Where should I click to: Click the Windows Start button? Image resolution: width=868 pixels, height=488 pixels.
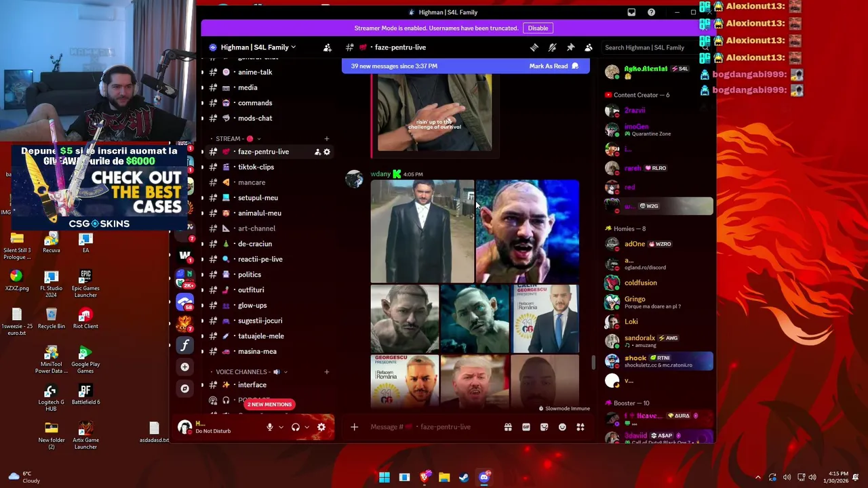tap(384, 477)
